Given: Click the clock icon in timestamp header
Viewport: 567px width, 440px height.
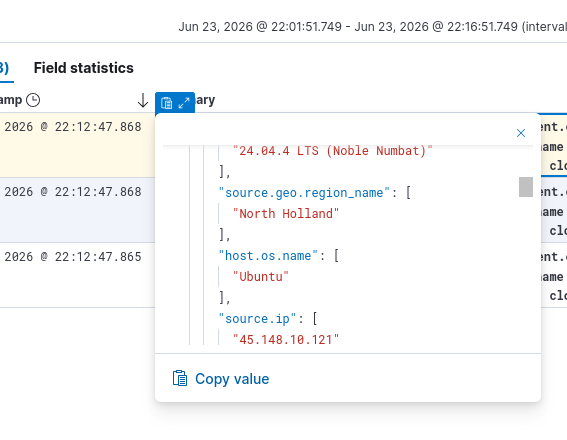Looking at the screenshot, I should [x=33, y=100].
